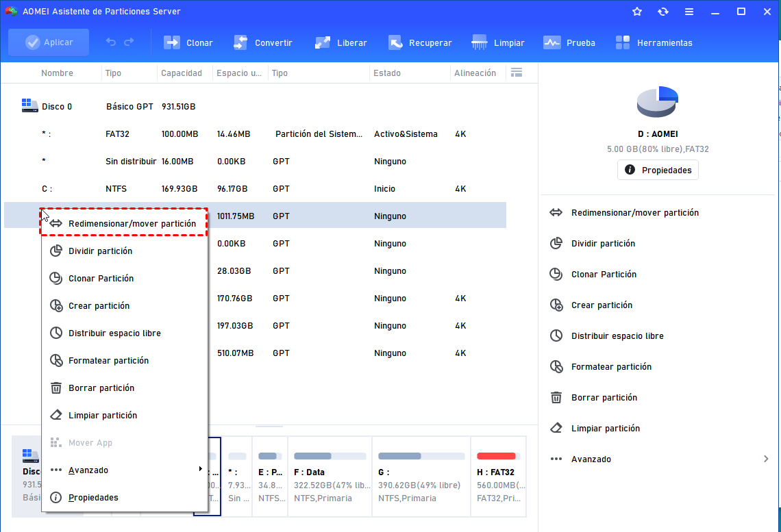Click the Propiedades button under disk D
This screenshot has width=781, height=532.
coord(658,170)
